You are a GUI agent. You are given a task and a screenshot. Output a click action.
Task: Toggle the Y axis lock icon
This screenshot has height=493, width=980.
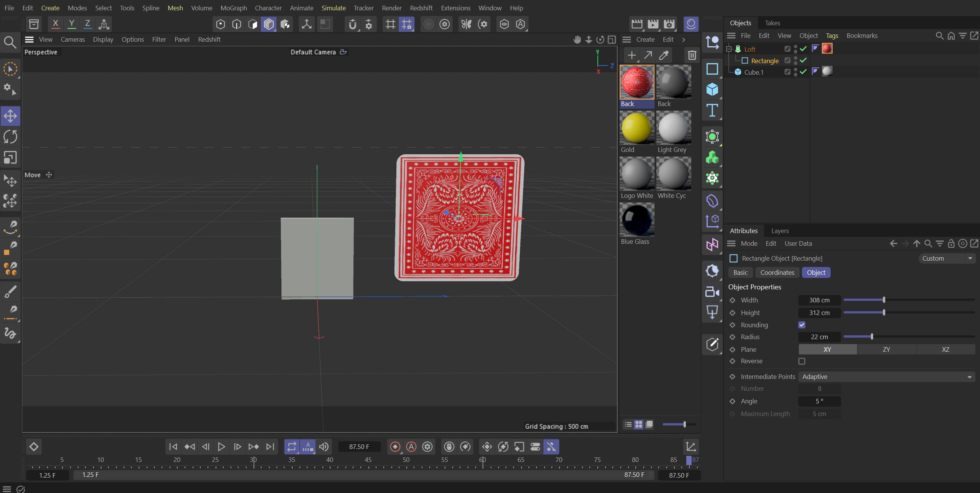click(71, 24)
